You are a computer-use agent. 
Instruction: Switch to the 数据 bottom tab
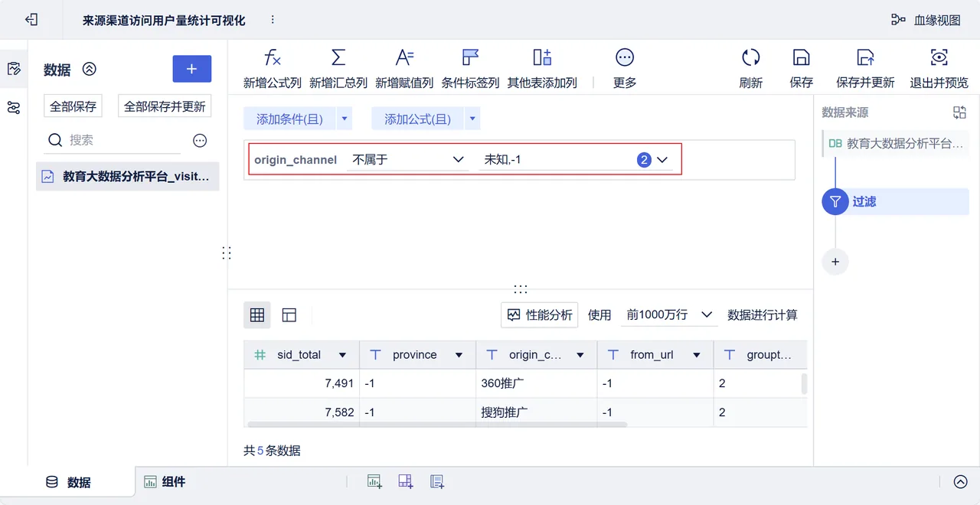click(x=67, y=482)
